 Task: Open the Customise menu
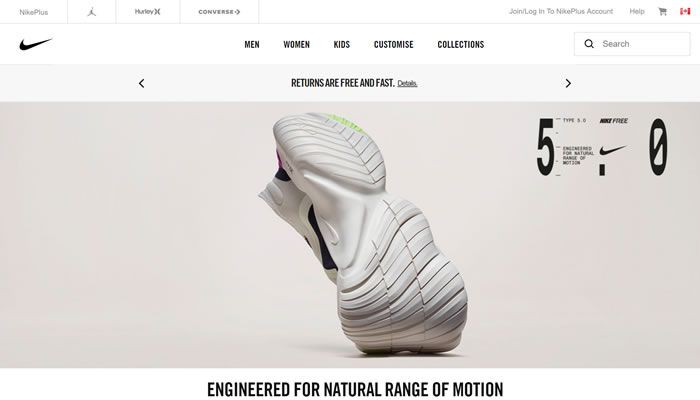[x=394, y=45]
